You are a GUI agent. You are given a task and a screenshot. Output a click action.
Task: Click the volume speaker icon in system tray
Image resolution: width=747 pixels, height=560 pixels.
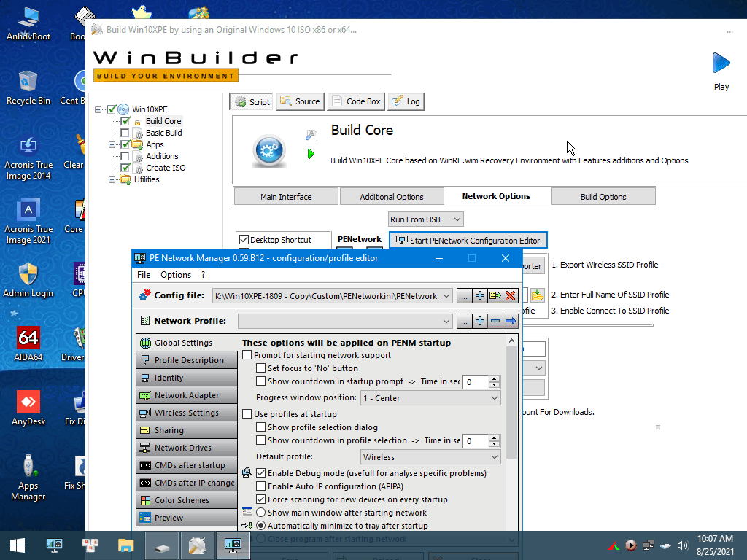click(x=683, y=545)
